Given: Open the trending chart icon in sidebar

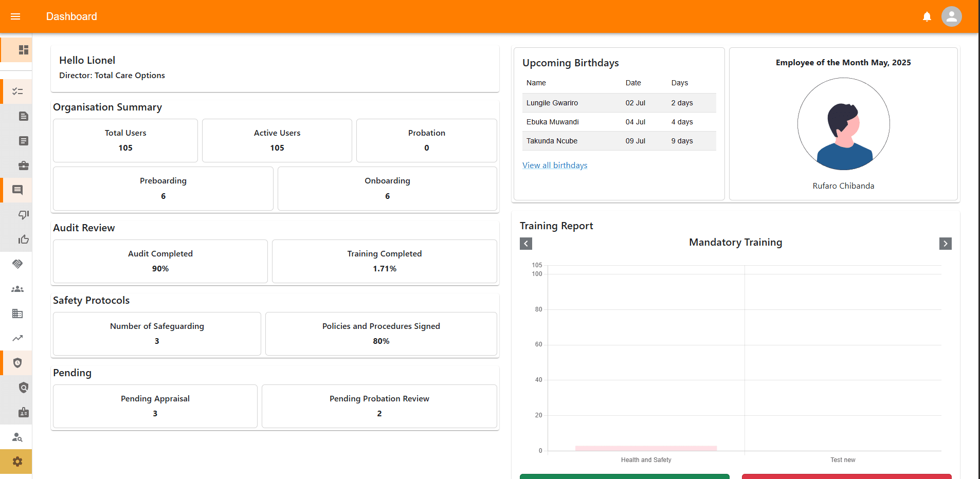Looking at the screenshot, I should [x=17, y=338].
